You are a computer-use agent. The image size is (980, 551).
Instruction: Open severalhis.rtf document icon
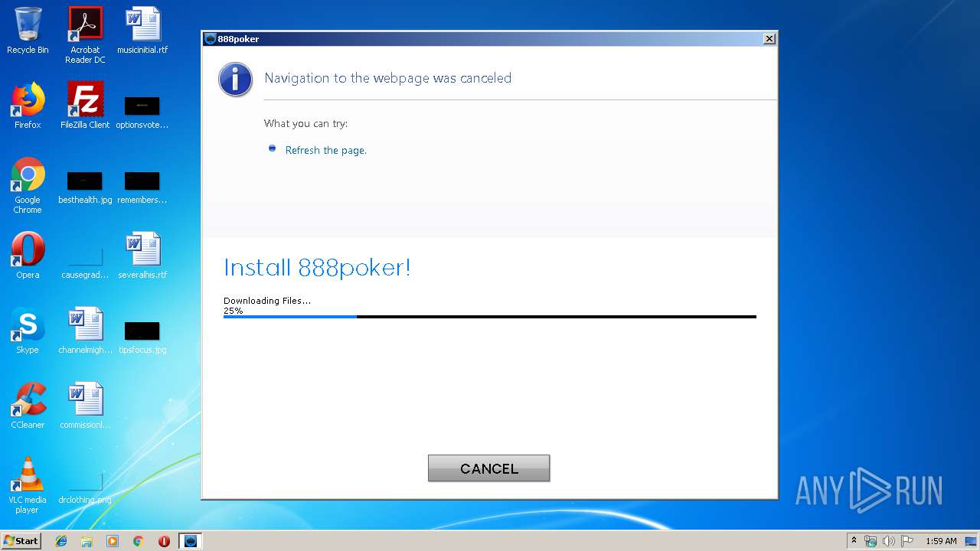(142, 256)
